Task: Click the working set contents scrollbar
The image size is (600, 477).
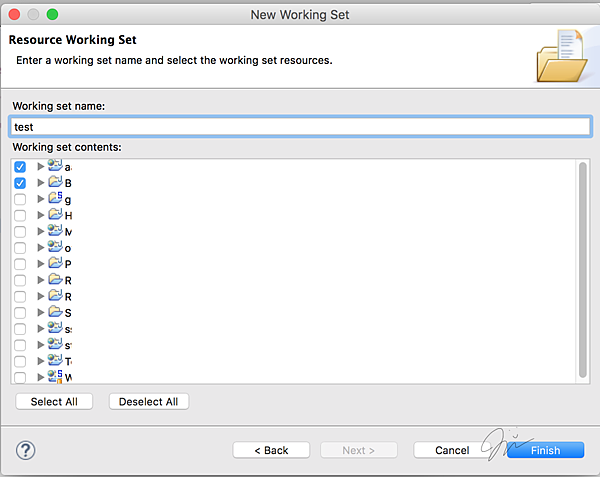Action: point(583,270)
